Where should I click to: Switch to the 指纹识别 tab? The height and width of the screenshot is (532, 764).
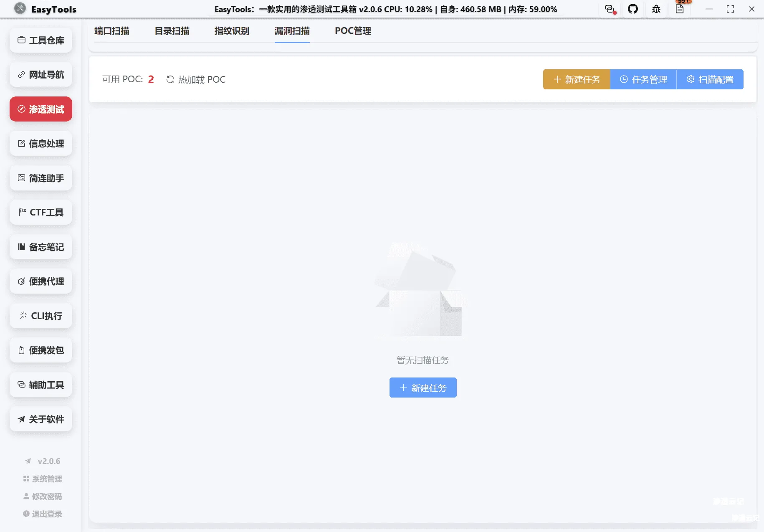pos(231,31)
